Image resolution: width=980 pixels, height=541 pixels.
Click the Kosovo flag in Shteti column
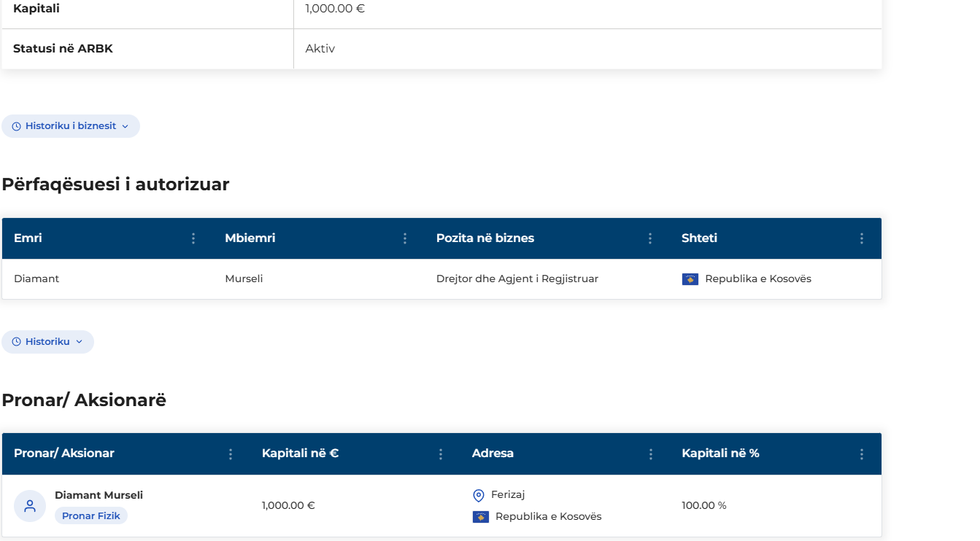[x=690, y=279]
